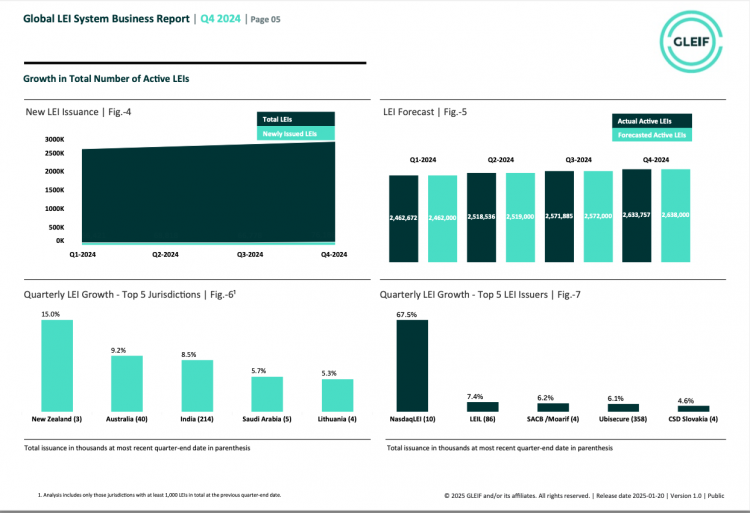The height and width of the screenshot is (513, 750).
Task: Toggle the Actual Active LEIs legend entry
Action: point(651,121)
